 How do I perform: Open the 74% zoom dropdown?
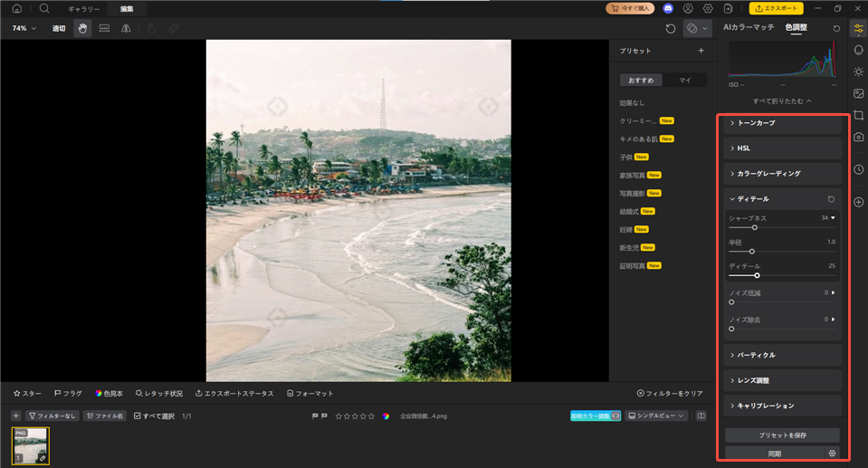click(24, 28)
